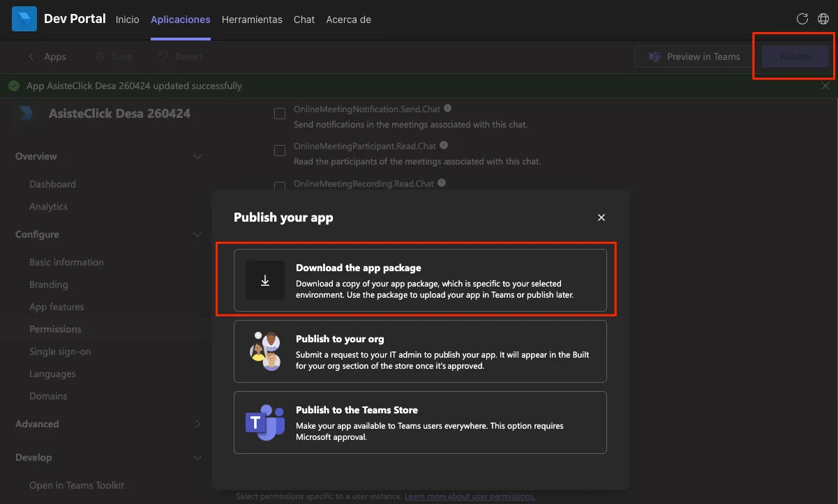This screenshot has height=504, width=838.
Task: Collapse the Overview section
Action: pyautogui.click(x=197, y=156)
